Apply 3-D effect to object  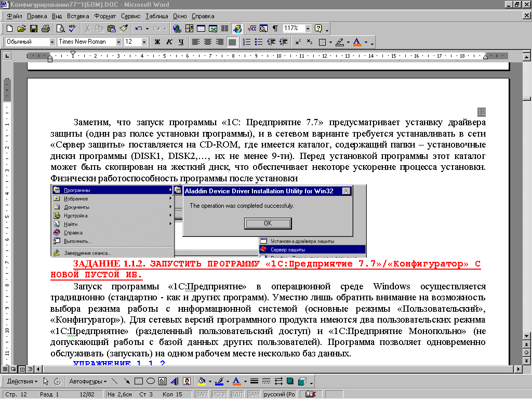(x=302, y=381)
